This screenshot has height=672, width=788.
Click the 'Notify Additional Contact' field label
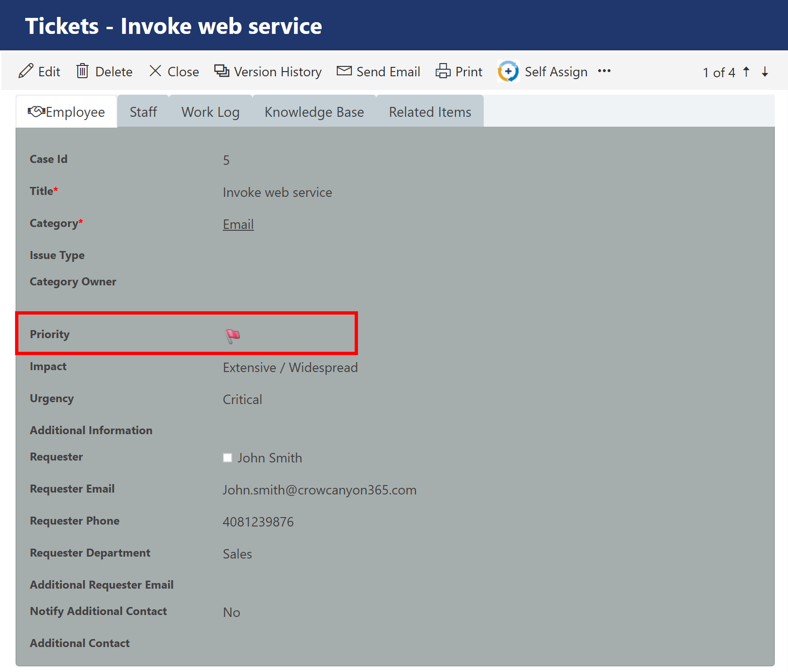coord(98,611)
